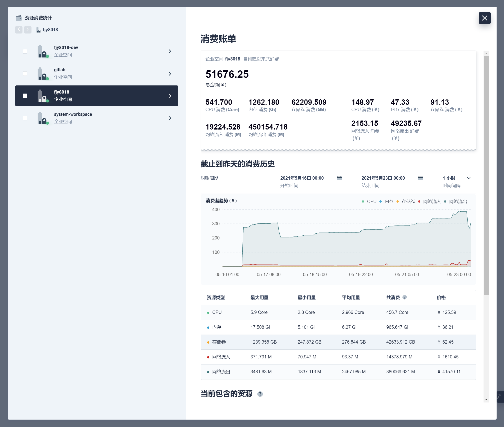
Task: Click help icon next to 当前包含的资源
Action: (260, 394)
